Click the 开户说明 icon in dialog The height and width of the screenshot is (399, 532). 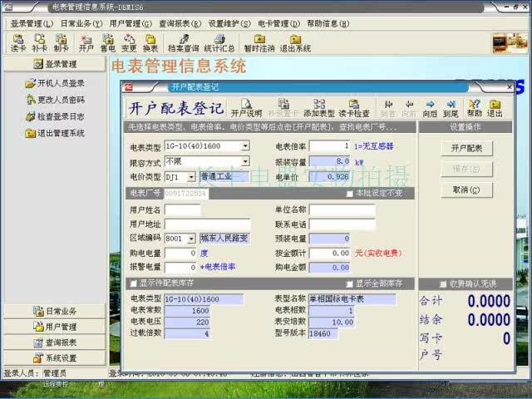(246, 108)
